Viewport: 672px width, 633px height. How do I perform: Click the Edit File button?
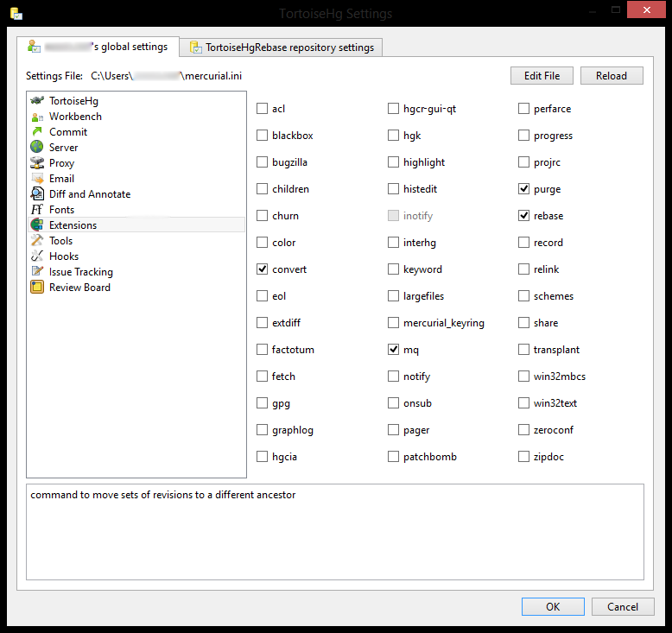tap(542, 76)
